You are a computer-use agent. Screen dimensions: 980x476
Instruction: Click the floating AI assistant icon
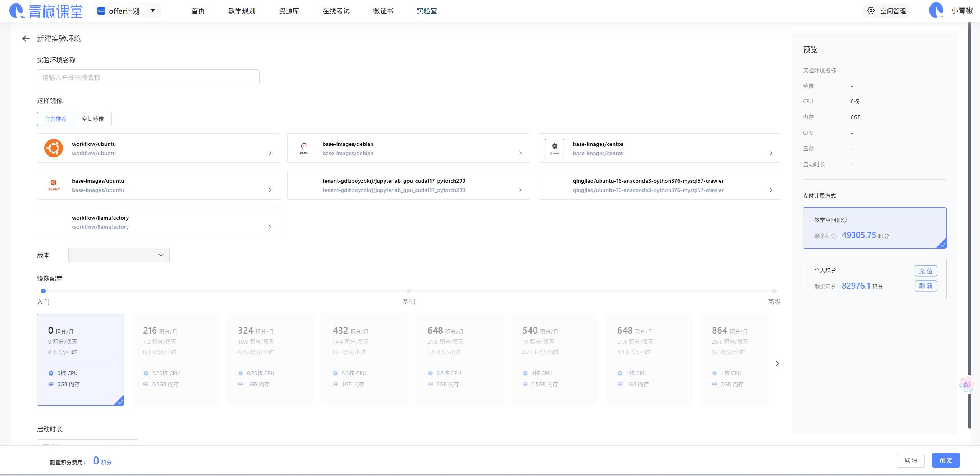(x=967, y=384)
